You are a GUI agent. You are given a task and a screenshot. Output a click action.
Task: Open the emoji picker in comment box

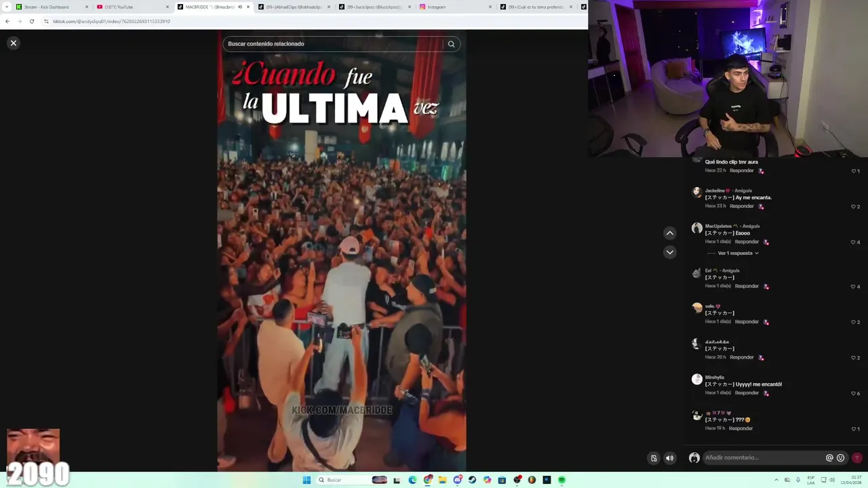pos(841,457)
